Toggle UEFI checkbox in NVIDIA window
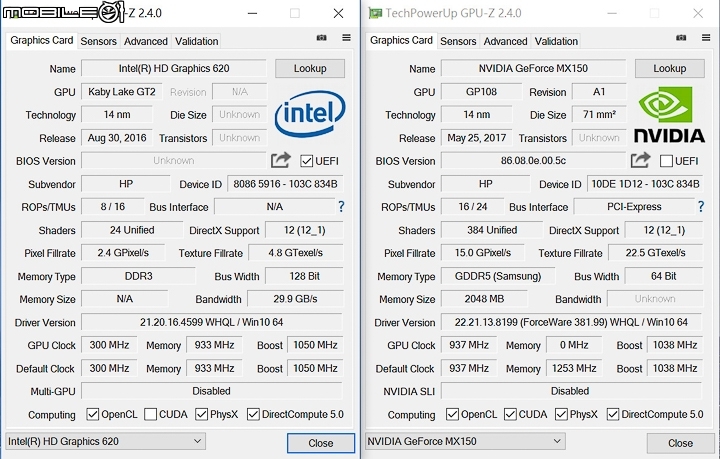Image resolution: width=720 pixels, height=459 pixels. pyautogui.click(x=666, y=161)
